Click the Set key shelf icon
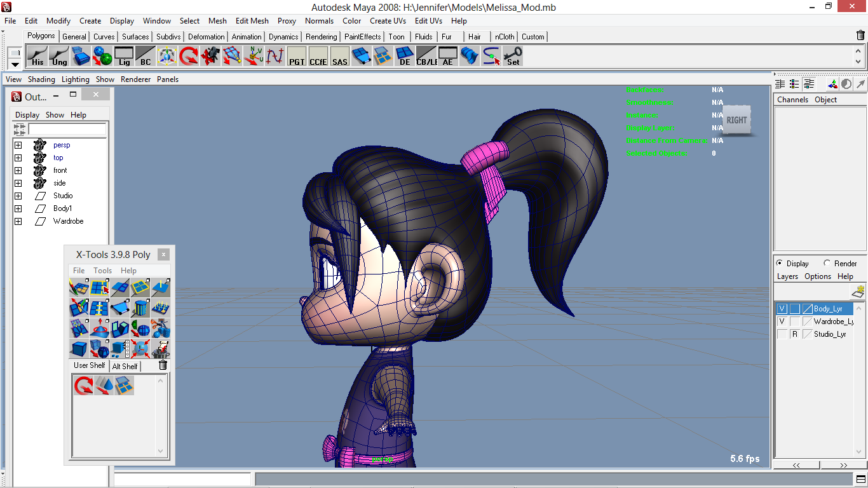 pyautogui.click(x=513, y=57)
